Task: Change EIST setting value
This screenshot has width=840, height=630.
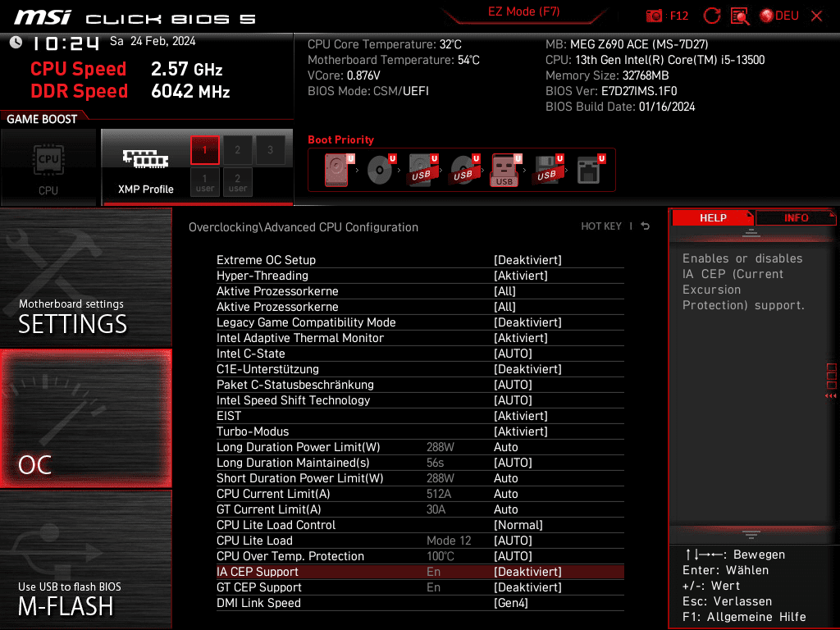Action: 521,415
